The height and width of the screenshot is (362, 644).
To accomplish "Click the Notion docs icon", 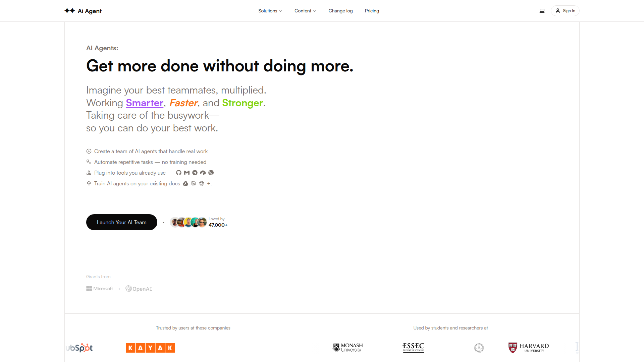I will tap(194, 183).
